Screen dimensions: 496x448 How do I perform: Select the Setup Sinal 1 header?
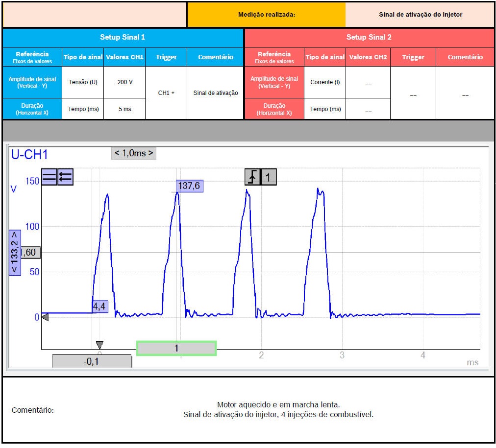[123, 37]
